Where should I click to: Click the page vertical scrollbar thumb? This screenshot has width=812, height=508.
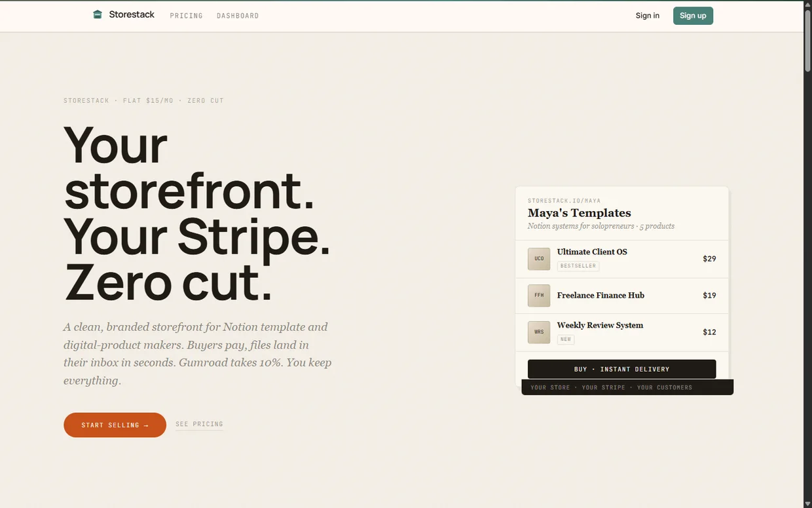coord(807,41)
